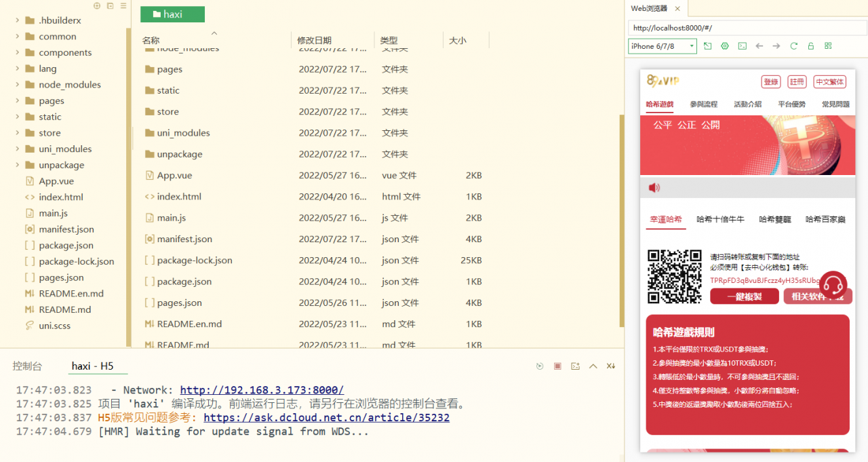Collapse the console panel with the up chevron
The width and height of the screenshot is (868, 462).
click(x=593, y=366)
